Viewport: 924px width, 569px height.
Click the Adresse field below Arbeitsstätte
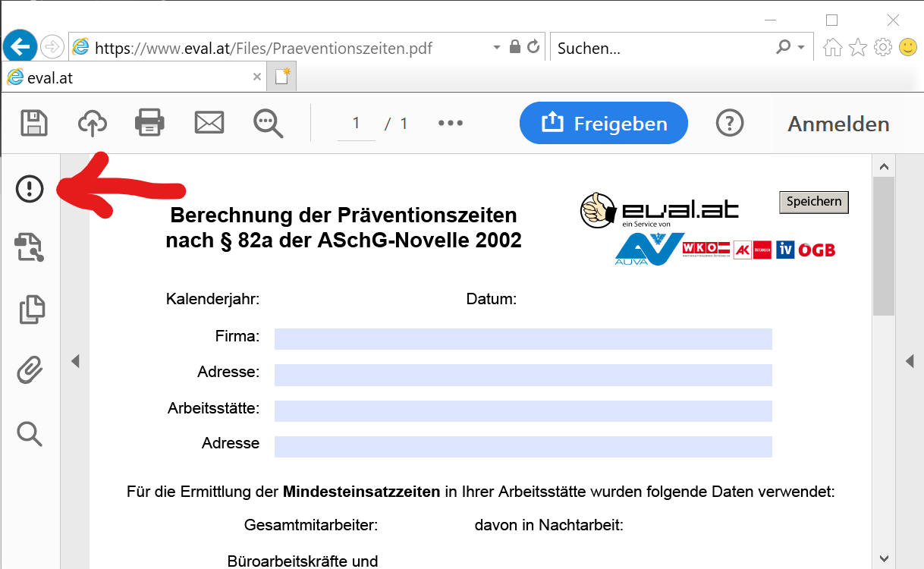point(523,447)
